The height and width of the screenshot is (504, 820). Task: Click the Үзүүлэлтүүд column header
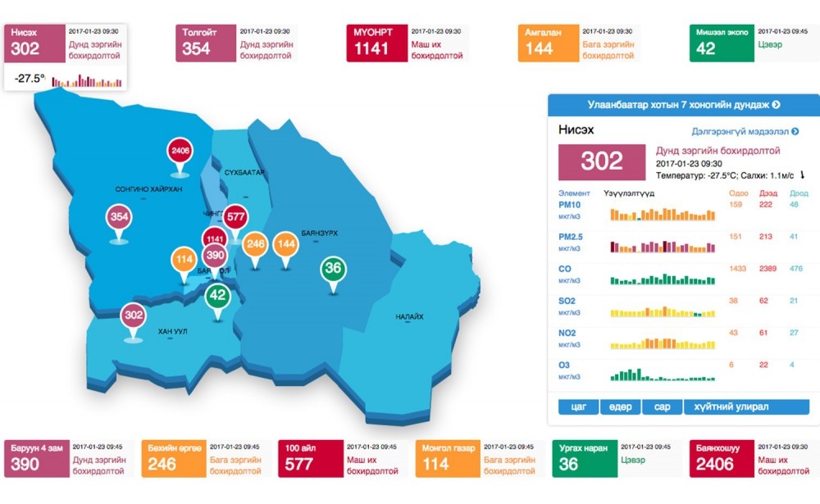pos(629,193)
